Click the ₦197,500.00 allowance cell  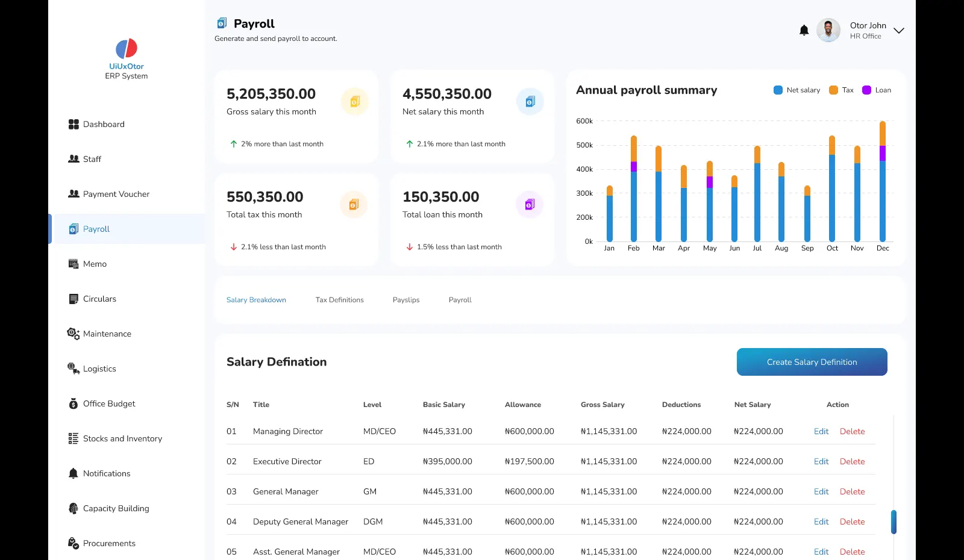coord(529,461)
